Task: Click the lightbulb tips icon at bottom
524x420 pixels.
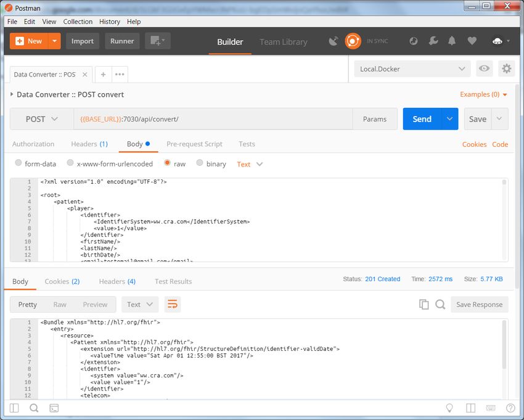Action: (449, 408)
